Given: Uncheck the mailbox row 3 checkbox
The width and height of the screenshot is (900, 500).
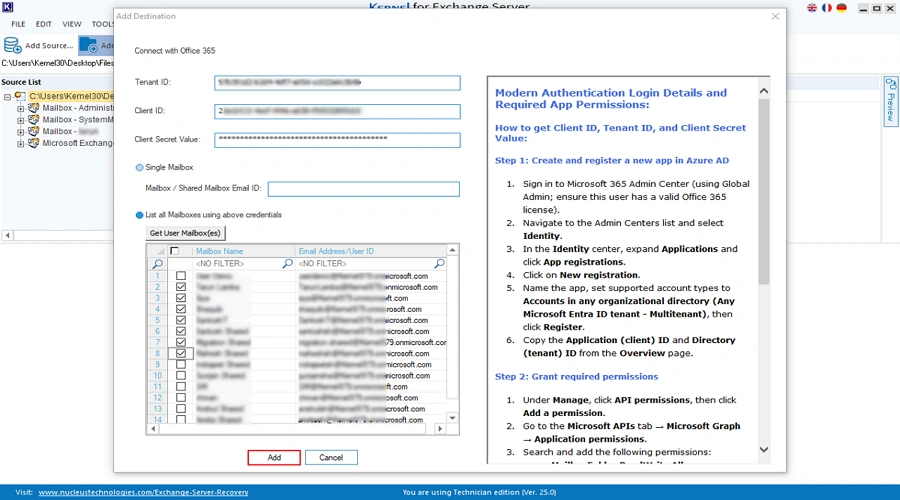Looking at the screenshot, I should tap(181, 298).
